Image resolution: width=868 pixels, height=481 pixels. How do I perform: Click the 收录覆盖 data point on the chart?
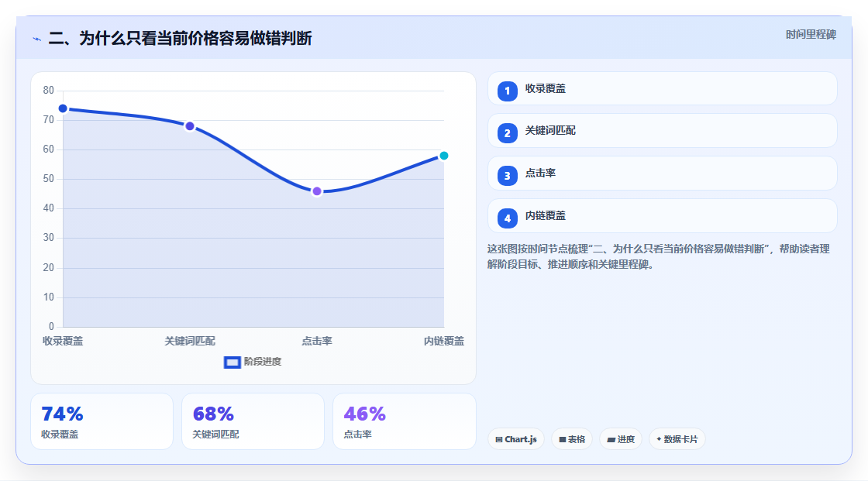pos(63,108)
